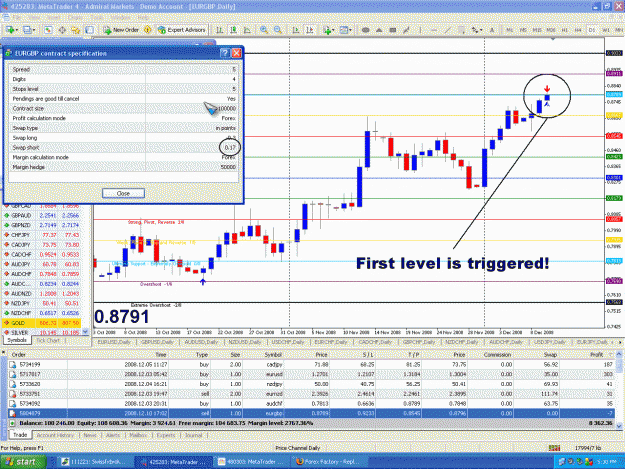Select the trendline drawing tool
The width and height of the screenshot is (625, 469).
(448, 30)
